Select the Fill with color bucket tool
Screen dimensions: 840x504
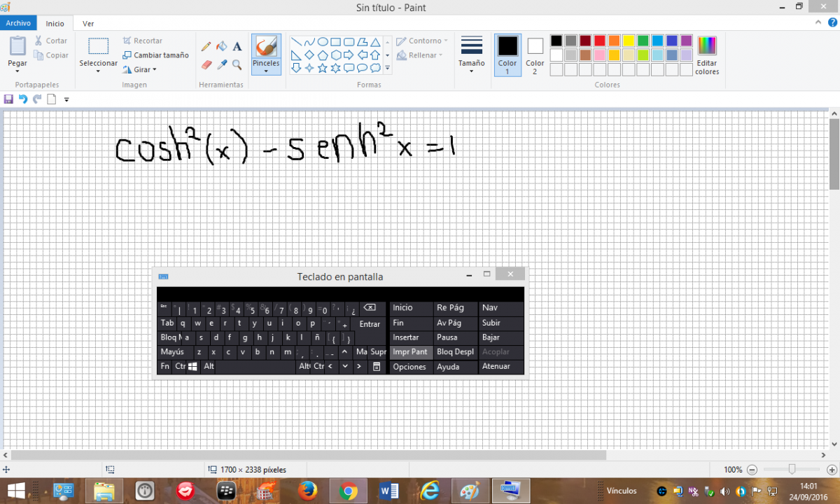click(222, 47)
